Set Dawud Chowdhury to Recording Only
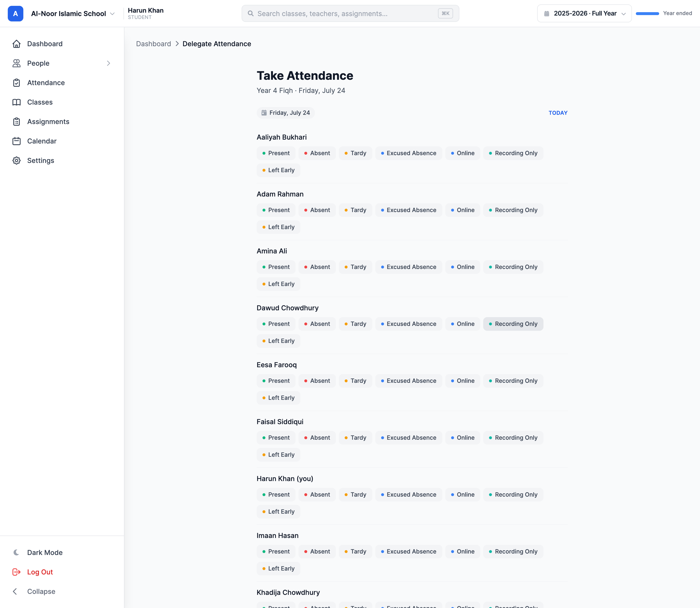Viewport: 700px width, 608px height. (513, 324)
